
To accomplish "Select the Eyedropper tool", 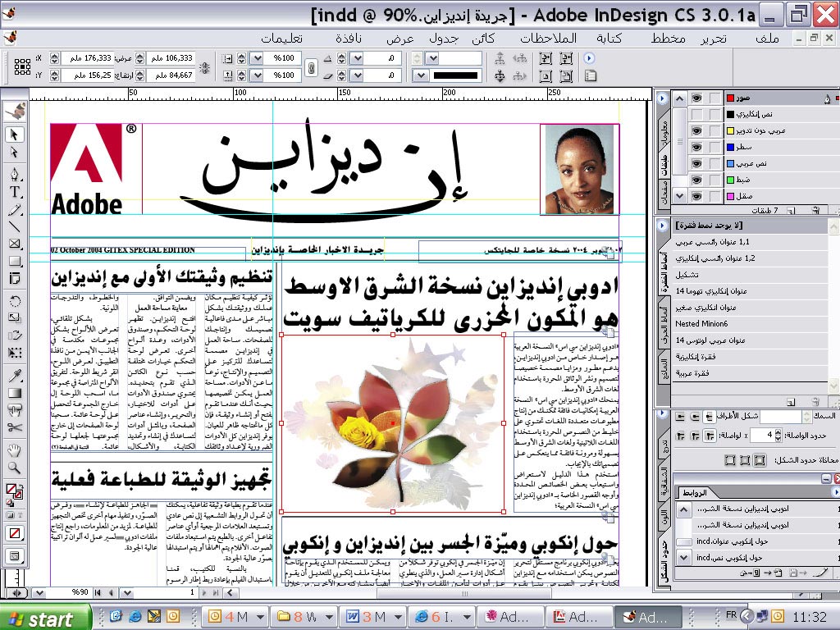I will 15,375.
